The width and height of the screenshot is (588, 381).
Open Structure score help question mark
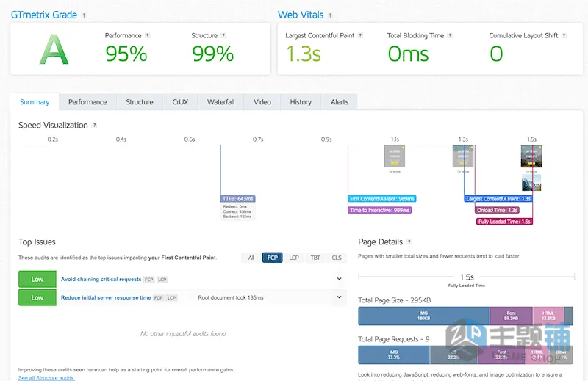pos(223,35)
